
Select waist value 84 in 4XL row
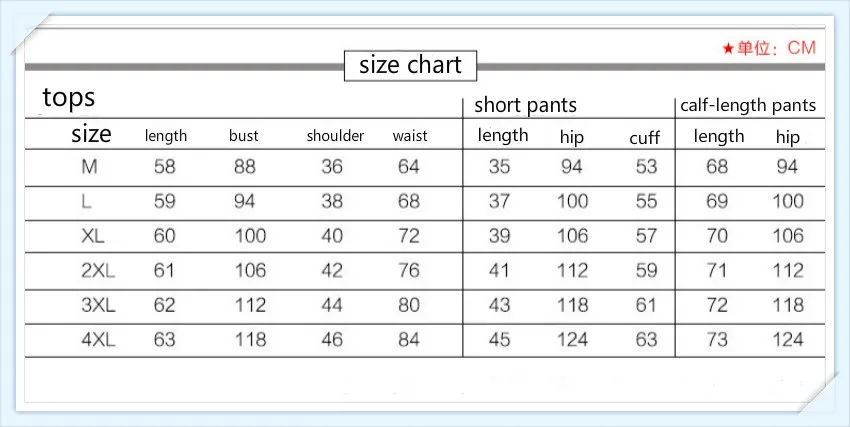tap(408, 340)
